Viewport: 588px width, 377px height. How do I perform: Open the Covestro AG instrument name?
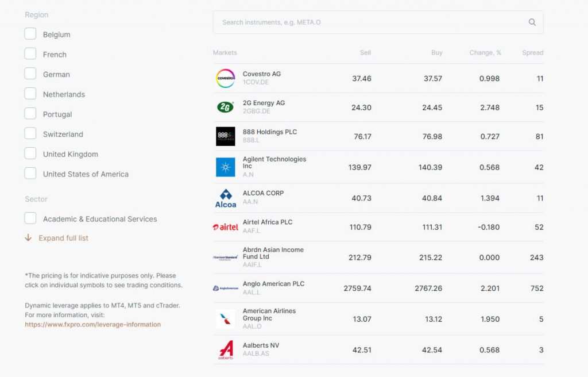[262, 74]
